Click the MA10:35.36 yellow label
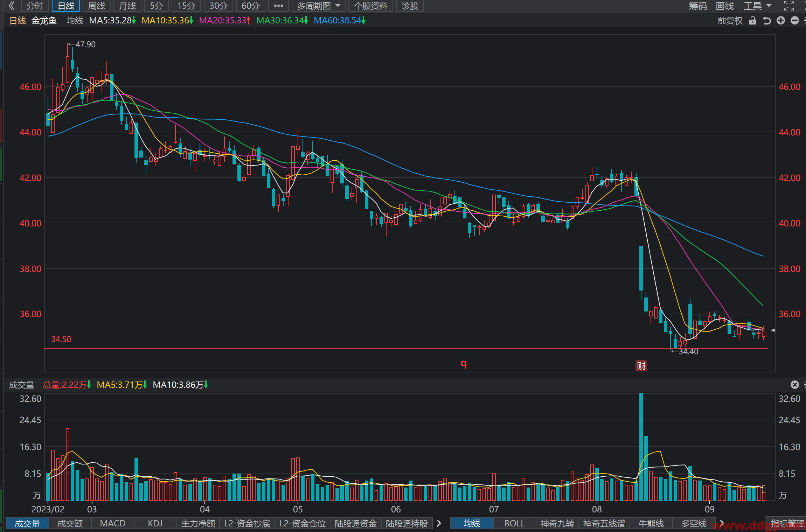Image resolution: width=806 pixels, height=532 pixels. 167,21
